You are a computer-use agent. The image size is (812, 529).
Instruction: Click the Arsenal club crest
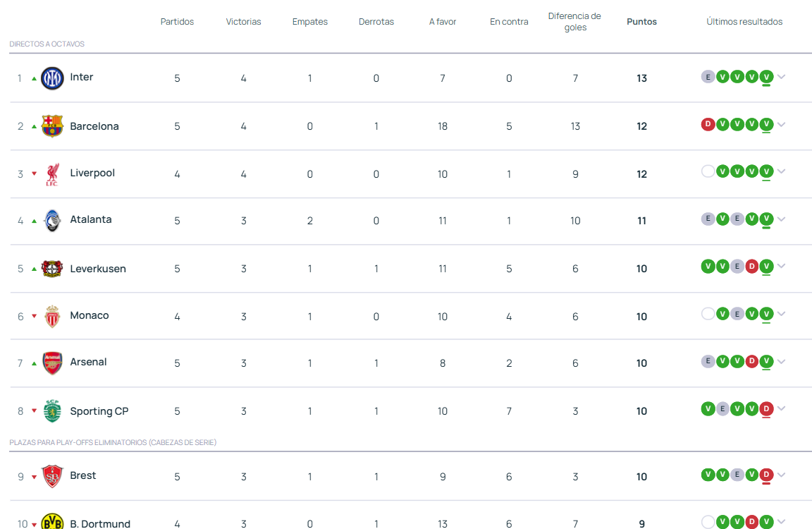click(52, 363)
